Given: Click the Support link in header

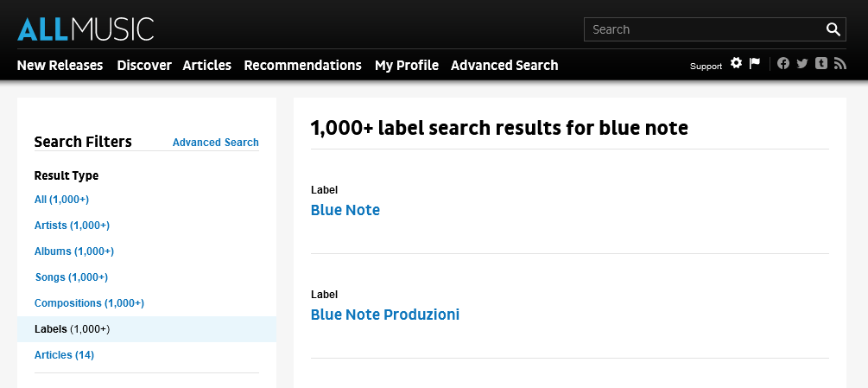Looking at the screenshot, I should tap(706, 66).
